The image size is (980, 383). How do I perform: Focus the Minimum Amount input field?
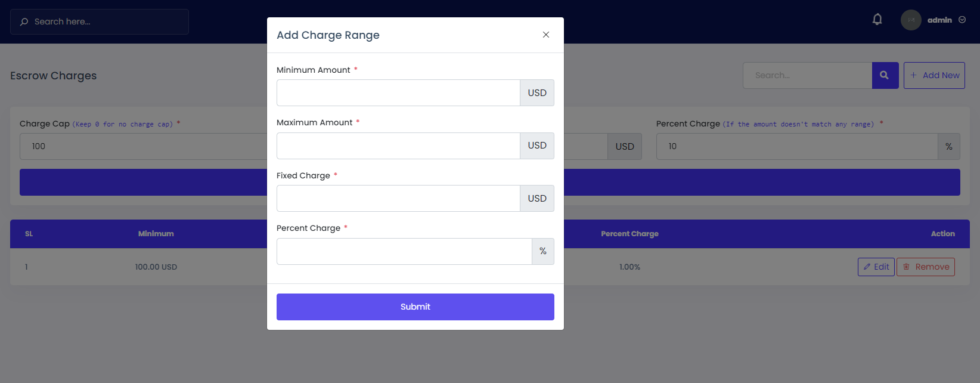pyautogui.click(x=398, y=93)
